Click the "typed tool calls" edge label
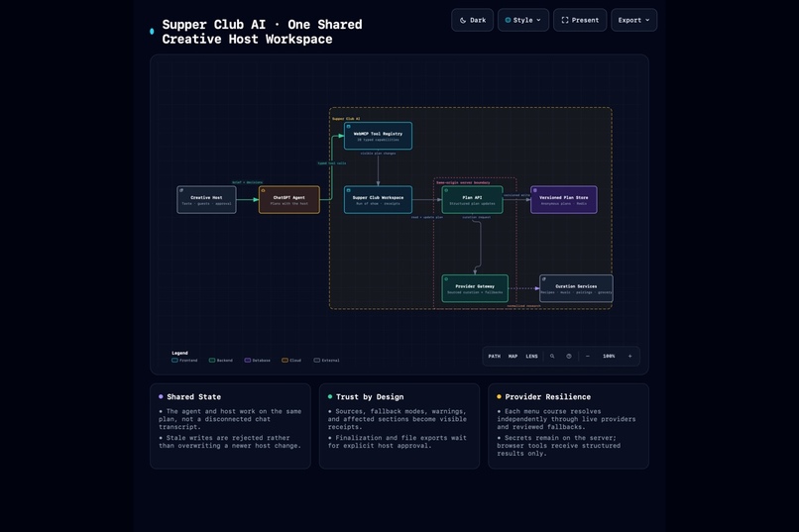 (332, 163)
